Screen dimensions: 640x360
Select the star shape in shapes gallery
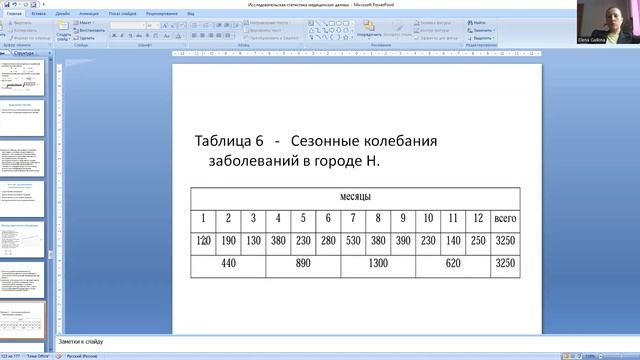(346, 38)
